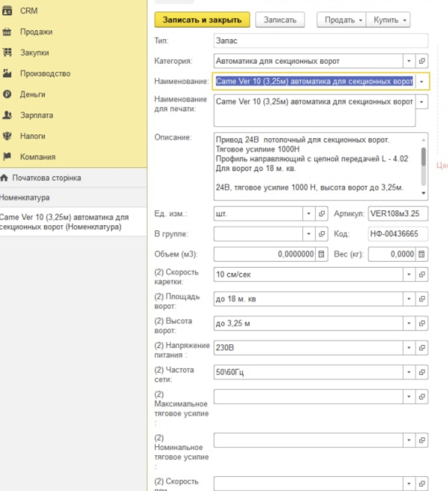Click the Компания flag icon

click(x=7, y=156)
